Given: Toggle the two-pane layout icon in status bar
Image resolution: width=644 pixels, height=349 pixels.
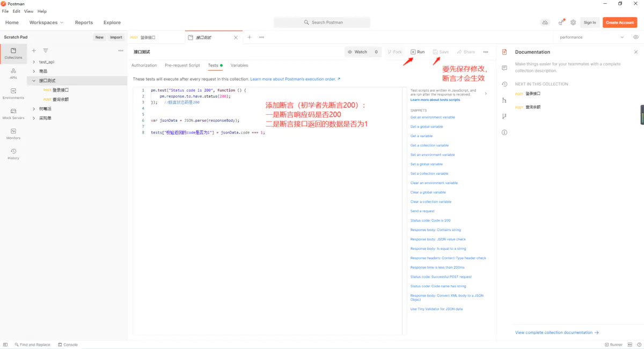Looking at the screenshot, I should (630, 345).
